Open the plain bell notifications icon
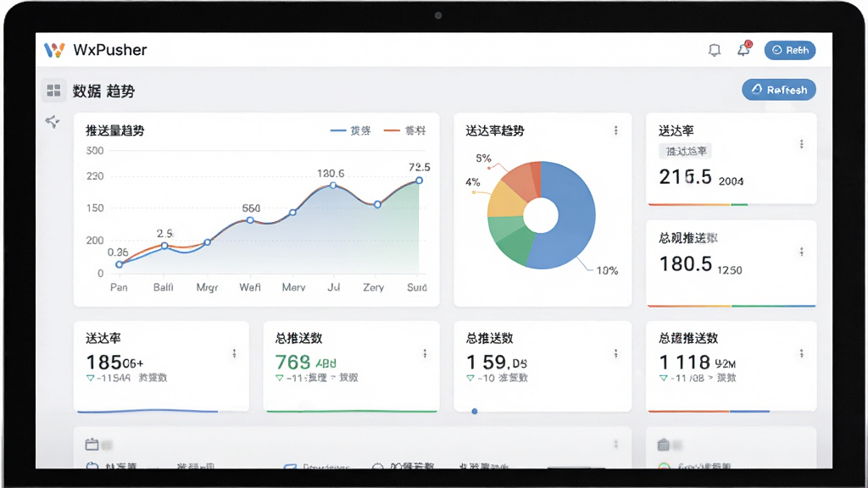 [x=715, y=50]
